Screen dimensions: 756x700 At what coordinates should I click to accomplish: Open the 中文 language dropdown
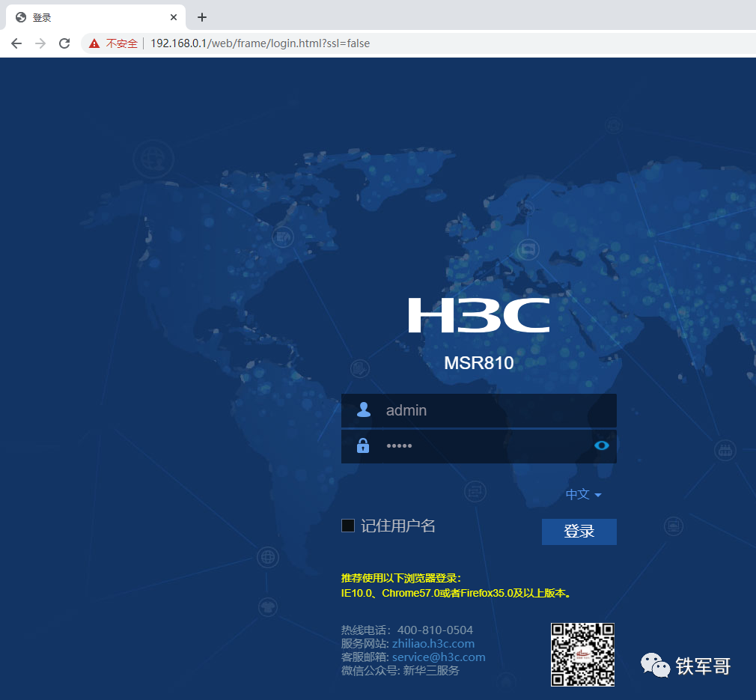coord(578,495)
